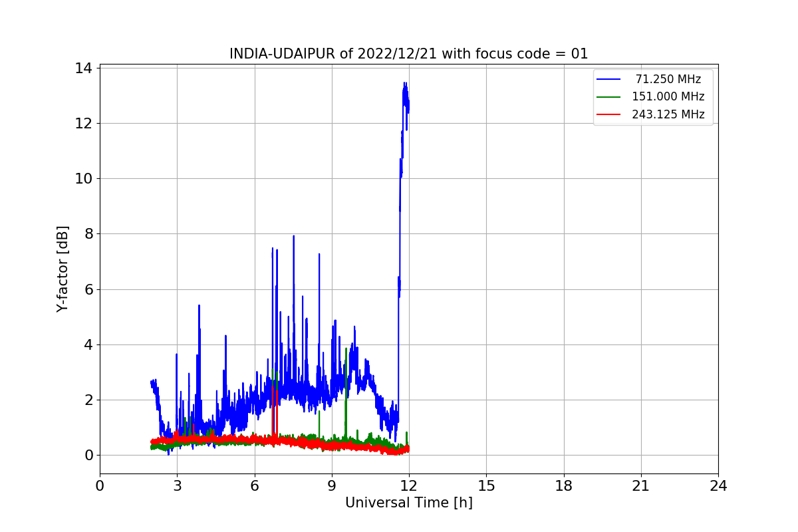Click x-axis tick label '3'
798x532 pixels.
pos(177,486)
